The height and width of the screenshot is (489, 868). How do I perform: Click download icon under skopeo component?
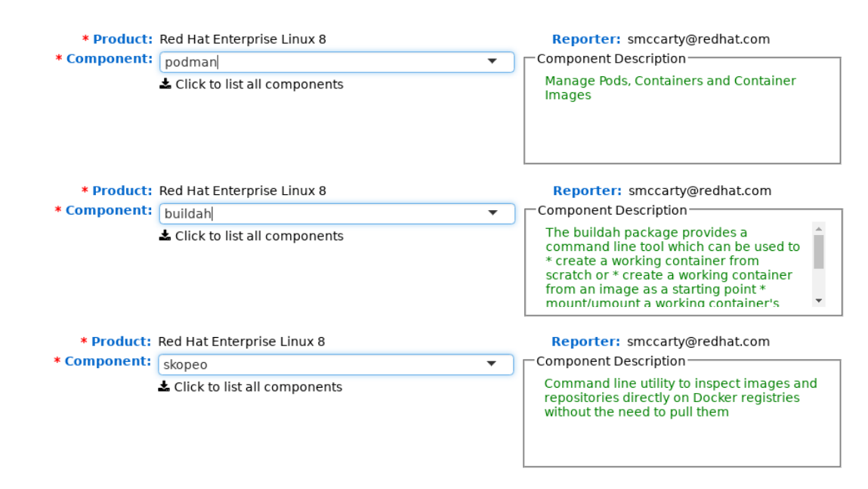tap(164, 387)
